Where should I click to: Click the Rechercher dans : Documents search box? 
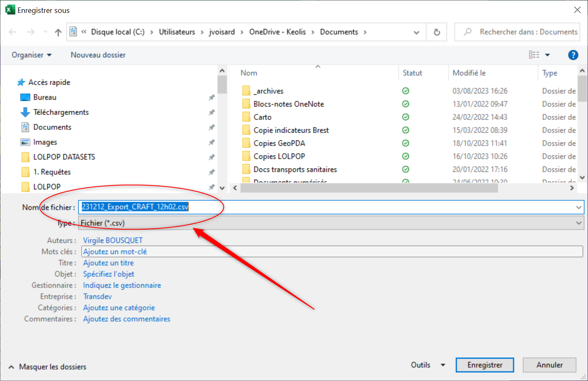[517, 32]
